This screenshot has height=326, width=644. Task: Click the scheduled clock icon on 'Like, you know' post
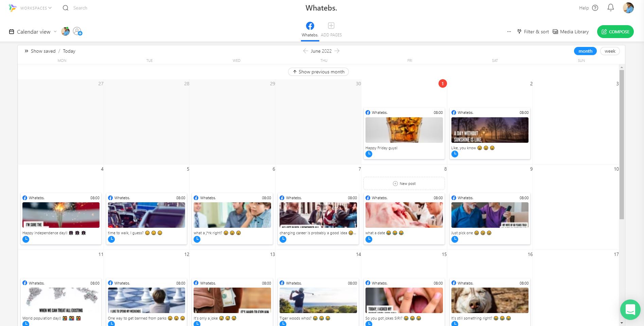[455, 154]
